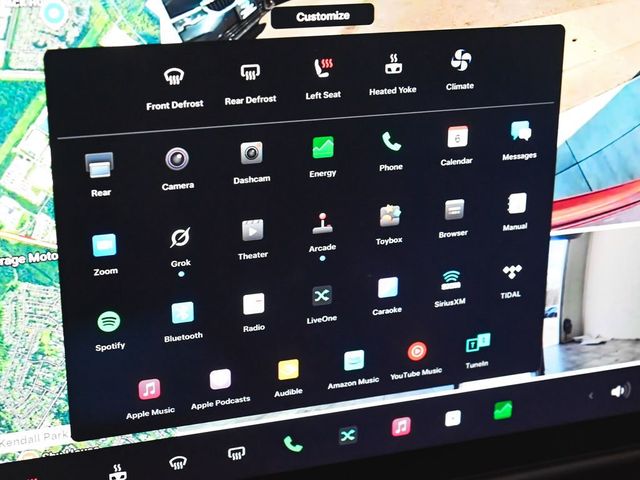
Task: Open the Energy app in the launcher
Action: tap(323, 147)
